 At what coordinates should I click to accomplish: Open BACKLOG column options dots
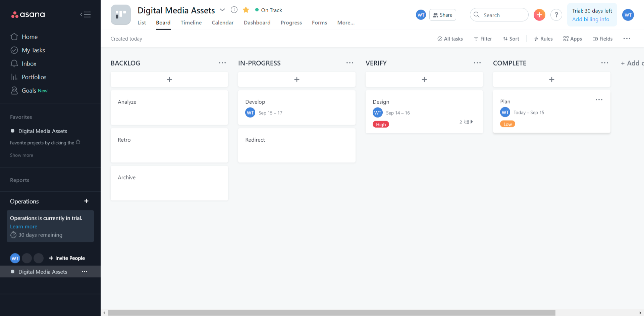pos(222,63)
